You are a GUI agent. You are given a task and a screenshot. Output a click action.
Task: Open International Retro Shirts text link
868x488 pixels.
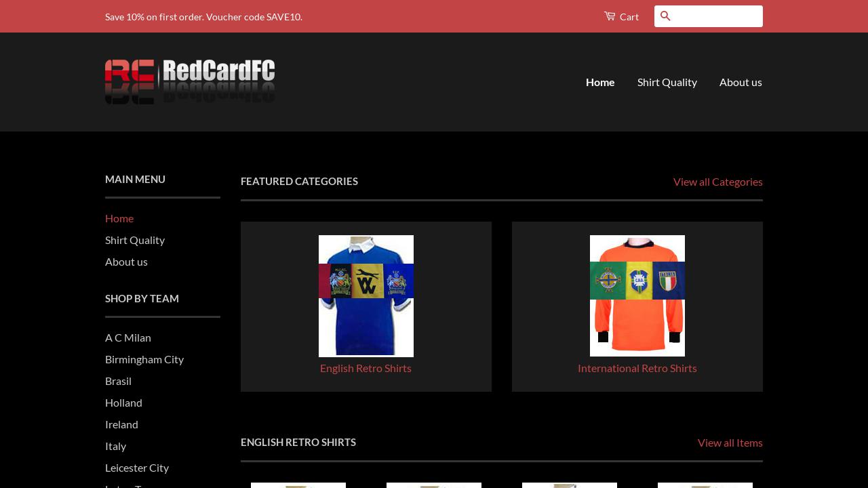[637, 368]
